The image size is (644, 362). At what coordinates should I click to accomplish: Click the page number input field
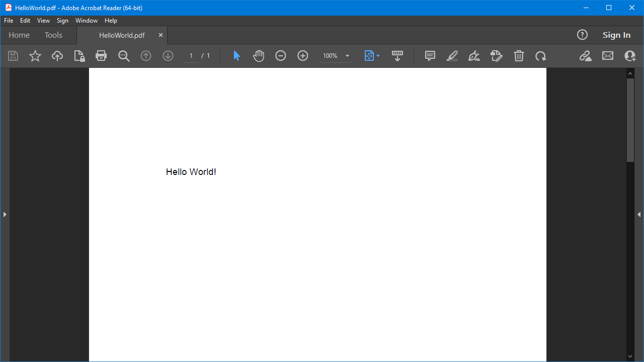click(191, 56)
